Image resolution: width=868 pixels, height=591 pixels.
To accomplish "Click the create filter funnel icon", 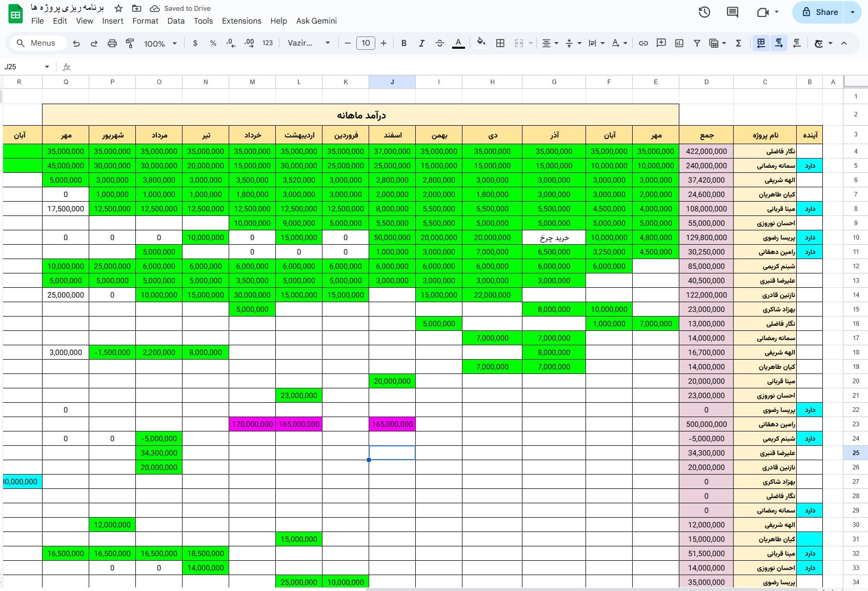I will 697,43.
